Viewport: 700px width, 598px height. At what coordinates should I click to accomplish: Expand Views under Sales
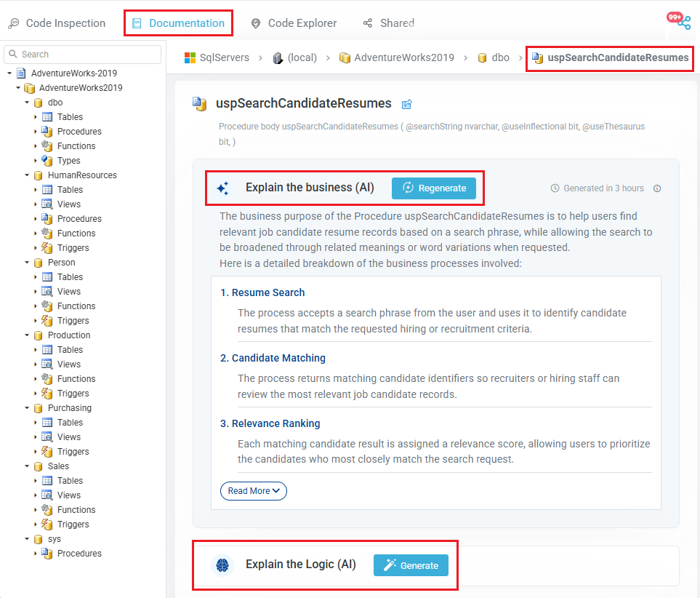pyautogui.click(x=36, y=495)
